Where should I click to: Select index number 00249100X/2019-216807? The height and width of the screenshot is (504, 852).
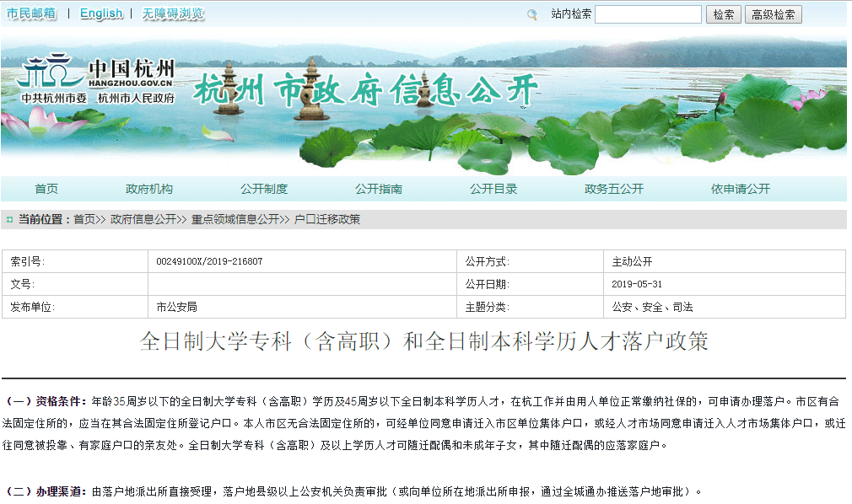(209, 262)
